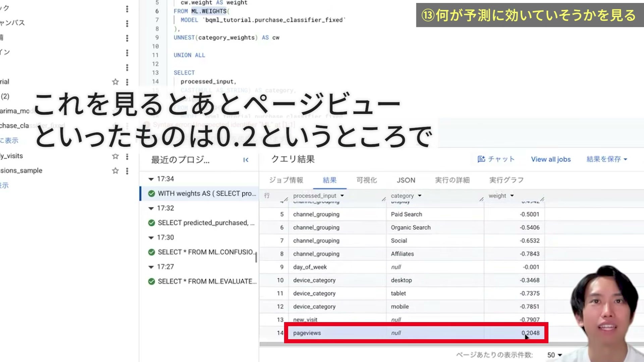
Task: Select WITH weights AS job entry
Action: [x=200, y=193]
